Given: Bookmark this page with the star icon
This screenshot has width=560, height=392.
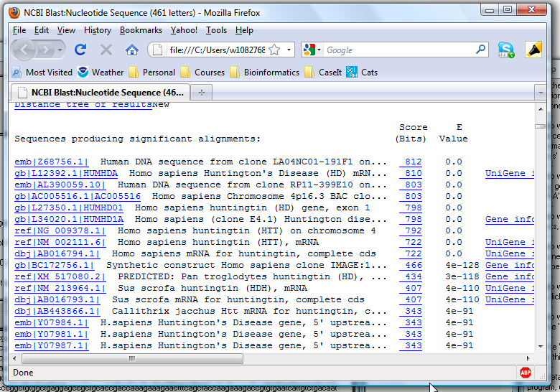Looking at the screenshot, I should 274,50.
